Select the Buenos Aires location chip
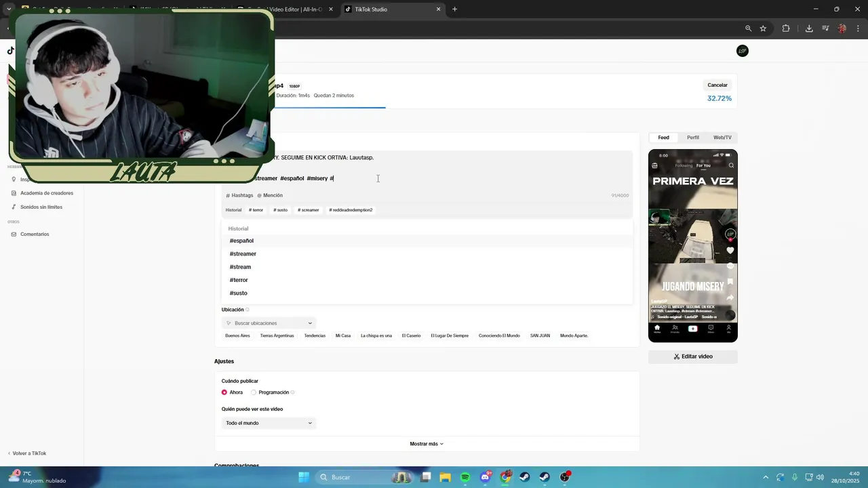 pyautogui.click(x=237, y=335)
